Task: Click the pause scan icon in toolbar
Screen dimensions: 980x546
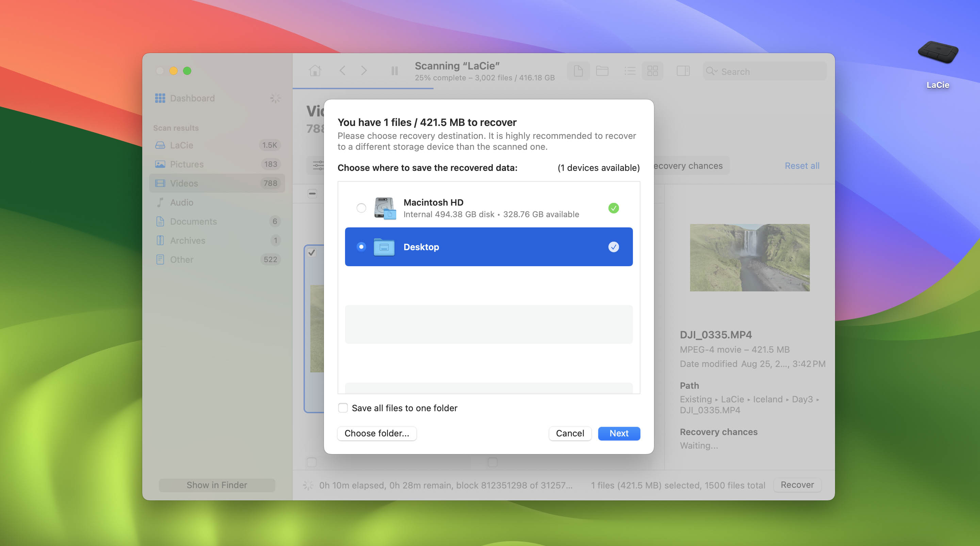Action: [x=393, y=70]
